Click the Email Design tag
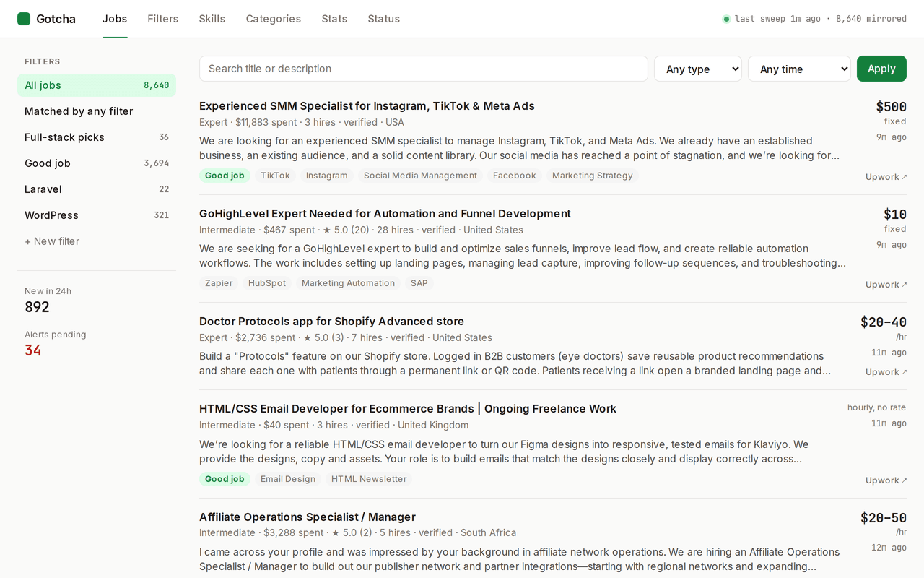This screenshot has width=924, height=578. (288, 479)
